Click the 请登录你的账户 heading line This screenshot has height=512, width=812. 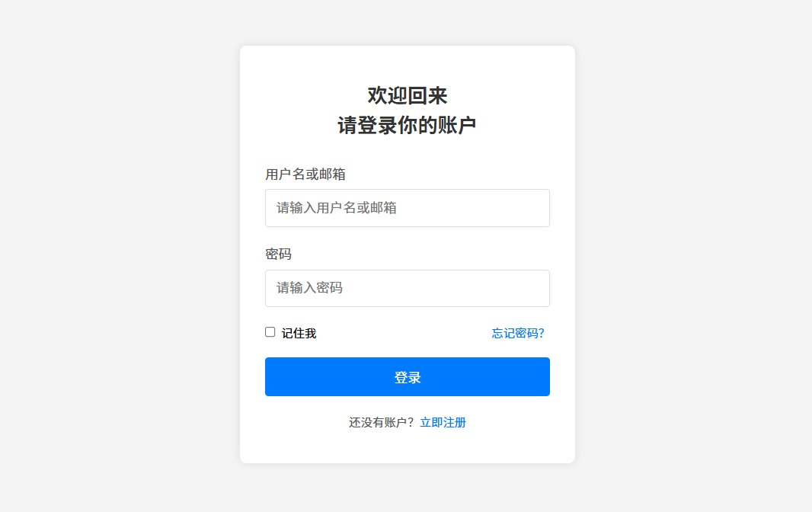point(407,126)
